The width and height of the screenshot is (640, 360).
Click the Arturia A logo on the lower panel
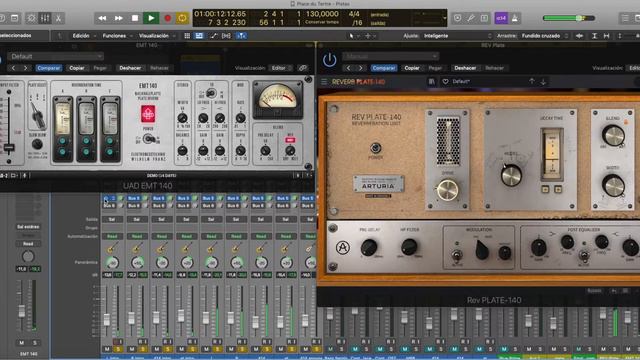click(343, 247)
